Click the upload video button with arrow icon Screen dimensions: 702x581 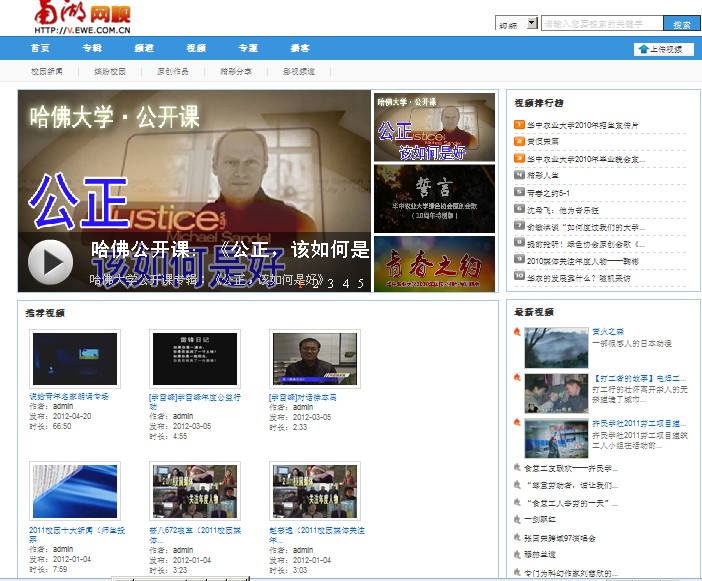(664, 49)
